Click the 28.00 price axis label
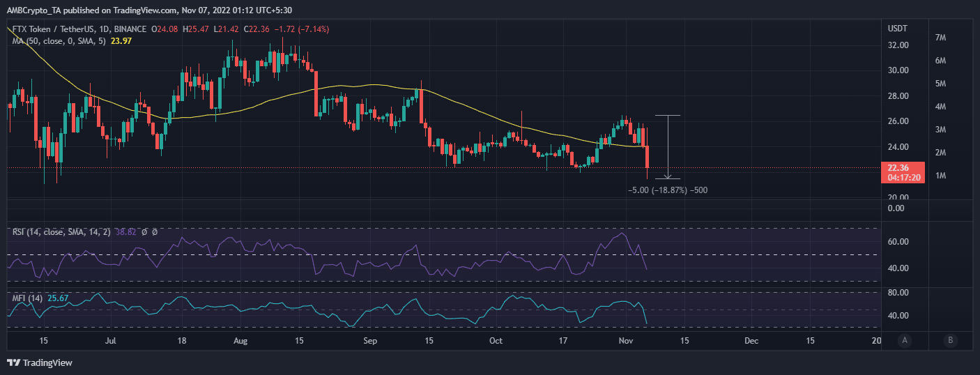The width and height of the screenshot is (980, 375). coord(898,95)
